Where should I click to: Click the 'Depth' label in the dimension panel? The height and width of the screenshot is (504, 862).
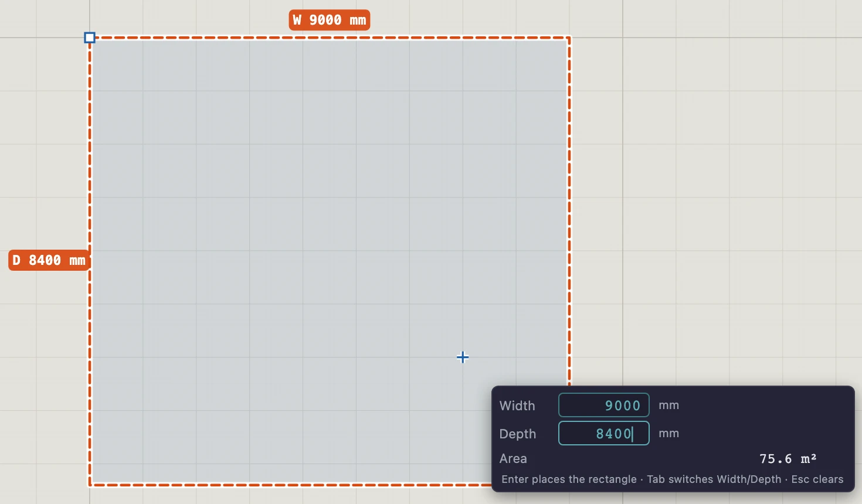[x=518, y=434]
